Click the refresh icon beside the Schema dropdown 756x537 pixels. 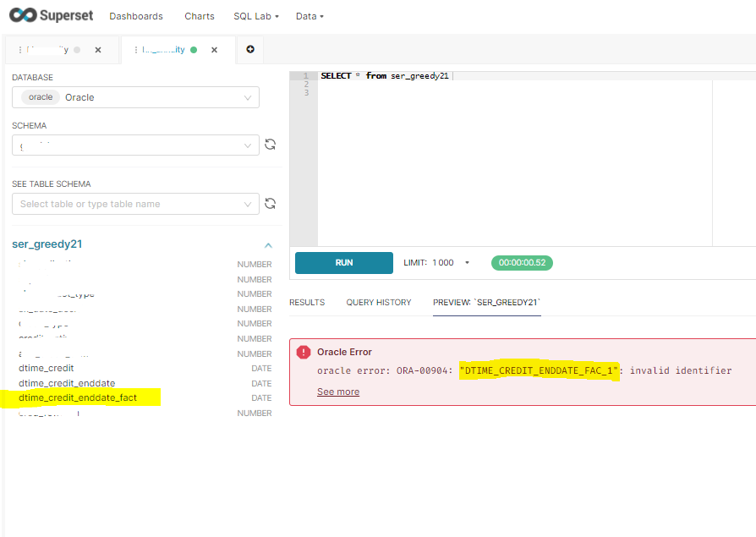[270, 145]
